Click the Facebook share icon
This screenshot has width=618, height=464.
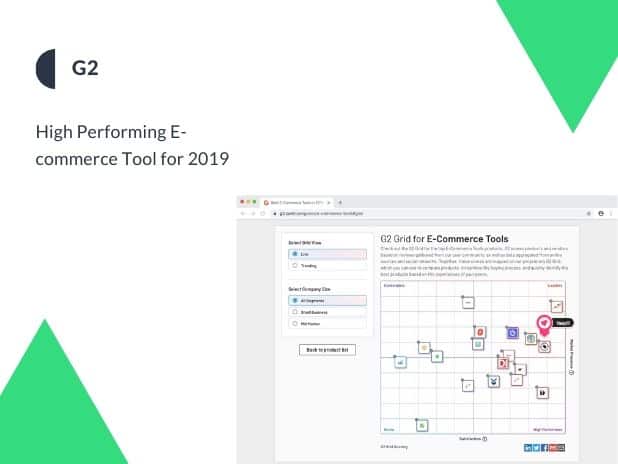click(x=545, y=447)
